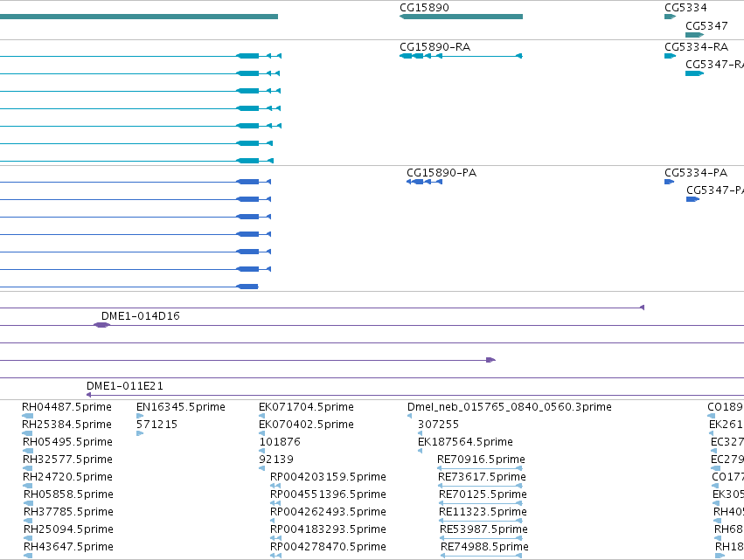Select the 571215 feature label
This screenshot has width=744, height=560.
(x=156, y=425)
